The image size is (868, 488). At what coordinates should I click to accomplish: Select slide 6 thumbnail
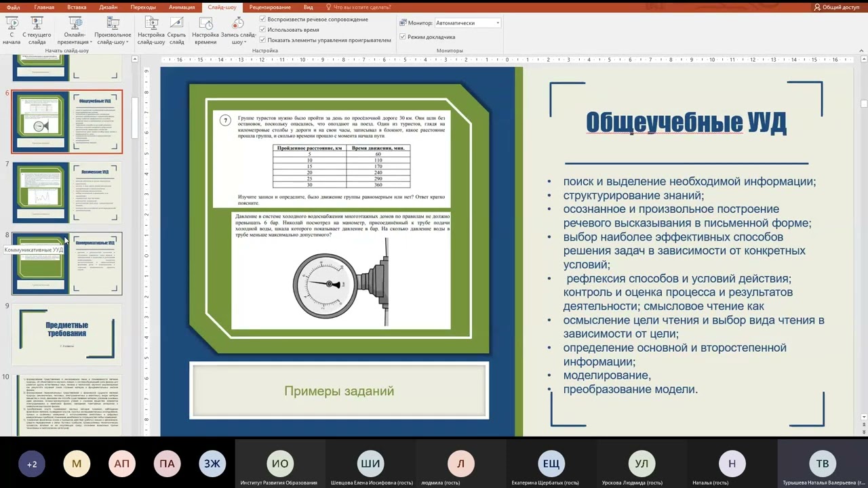point(67,122)
